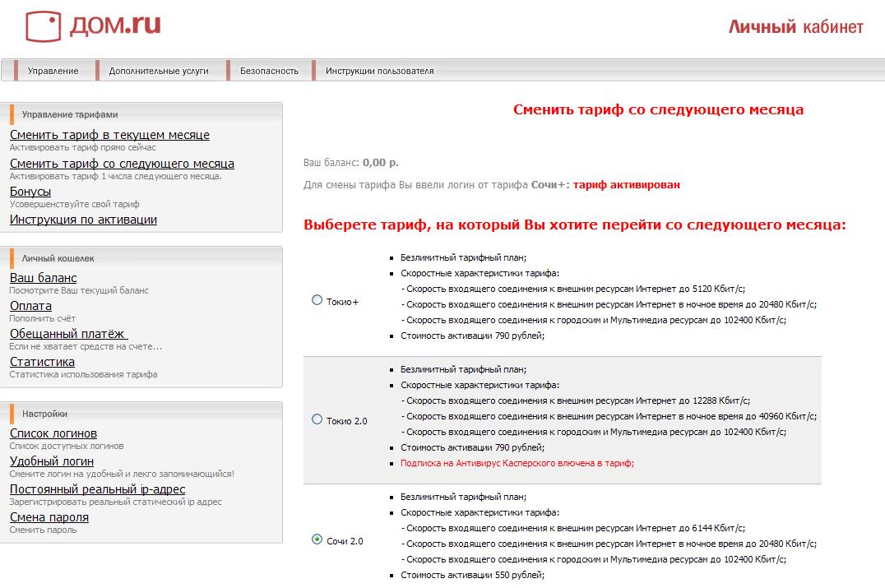
Task: Open Сменить тариф в текущем месяце link
Action: click(x=109, y=135)
